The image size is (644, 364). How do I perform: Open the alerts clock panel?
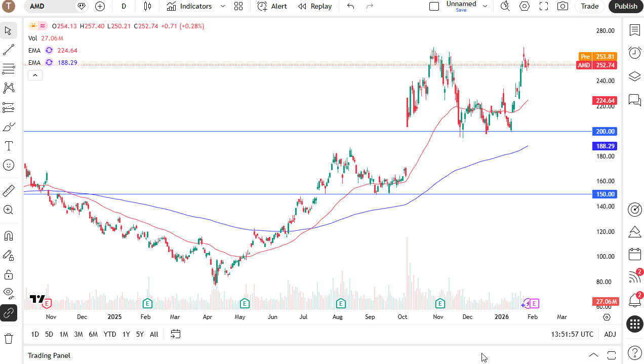tap(635, 53)
